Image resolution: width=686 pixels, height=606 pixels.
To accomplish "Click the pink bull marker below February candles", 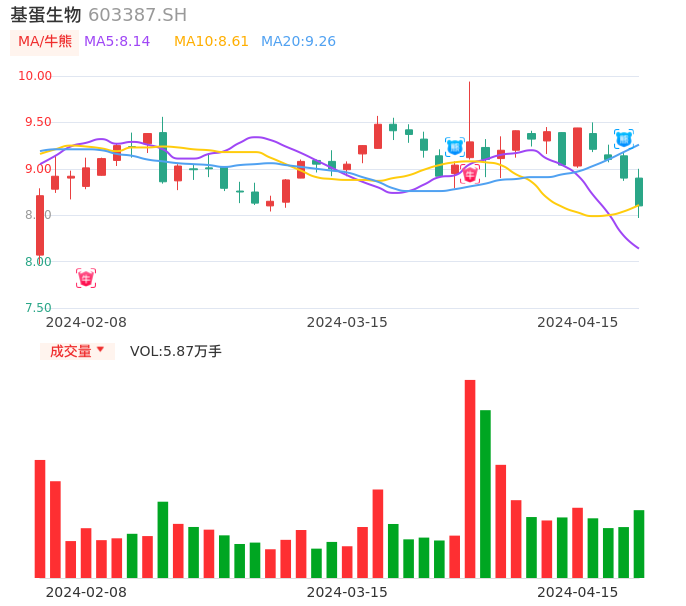I will [x=86, y=278].
